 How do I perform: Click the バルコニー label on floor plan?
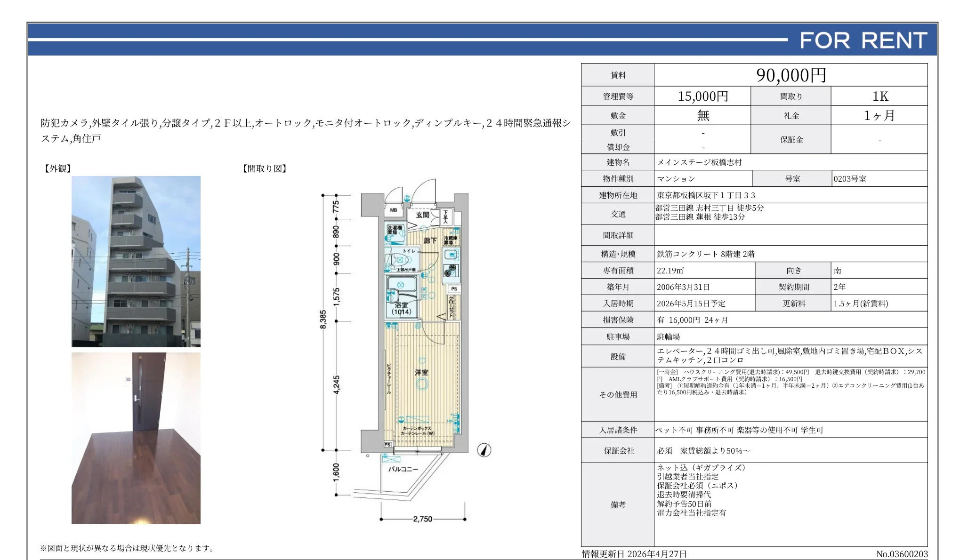click(x=403, y=469)
